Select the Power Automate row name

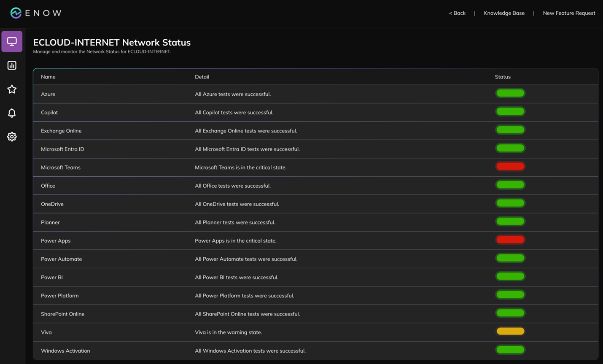click(62, 259)
